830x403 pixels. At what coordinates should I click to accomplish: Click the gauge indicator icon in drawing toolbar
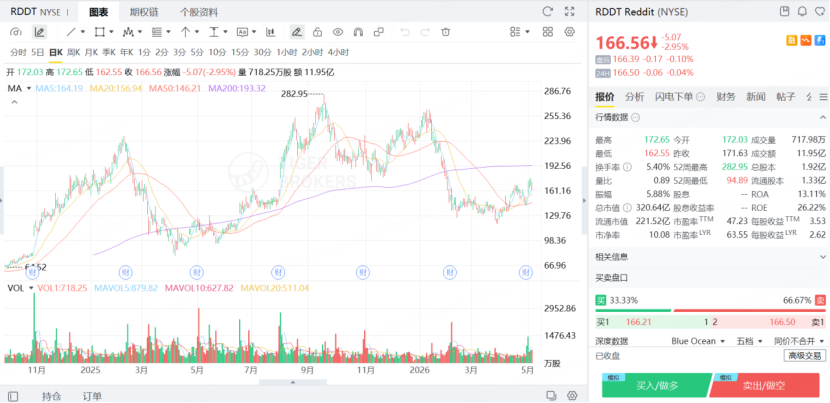click(16, 32)
